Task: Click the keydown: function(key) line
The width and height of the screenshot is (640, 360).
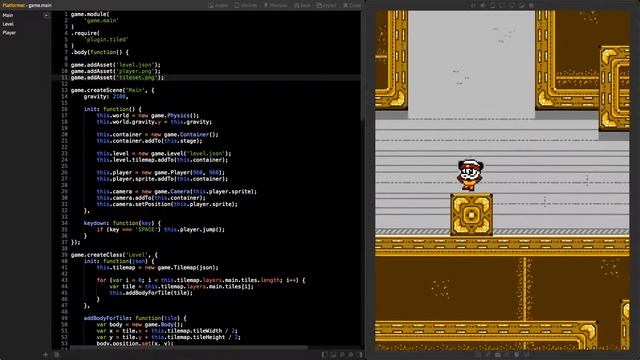Action: click(x=122, y=223)
